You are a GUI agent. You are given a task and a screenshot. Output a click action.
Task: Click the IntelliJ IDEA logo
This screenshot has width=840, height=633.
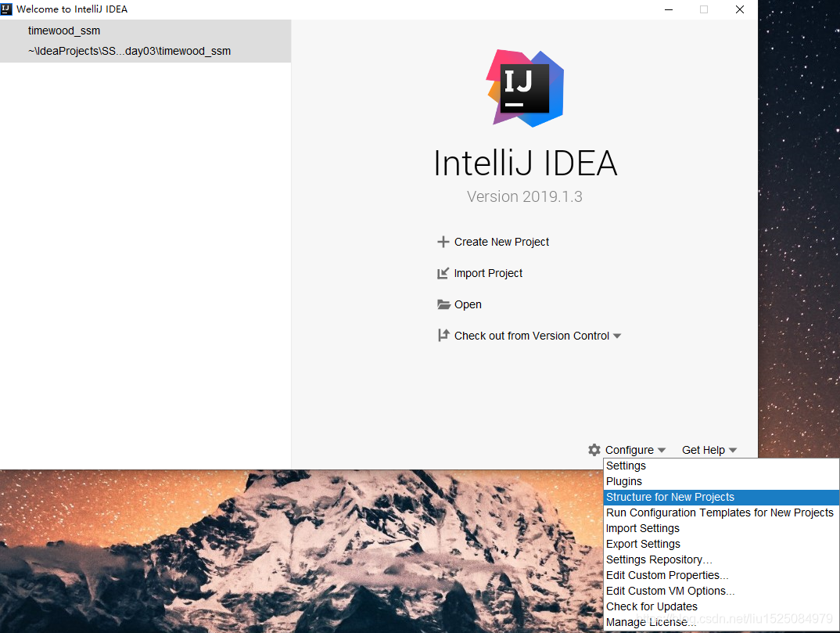click(x=525, y=88)
